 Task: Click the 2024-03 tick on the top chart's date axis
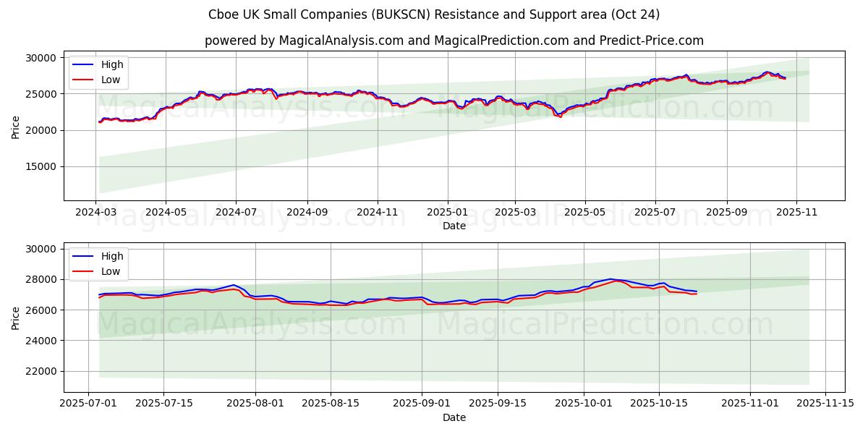(95, 213)
